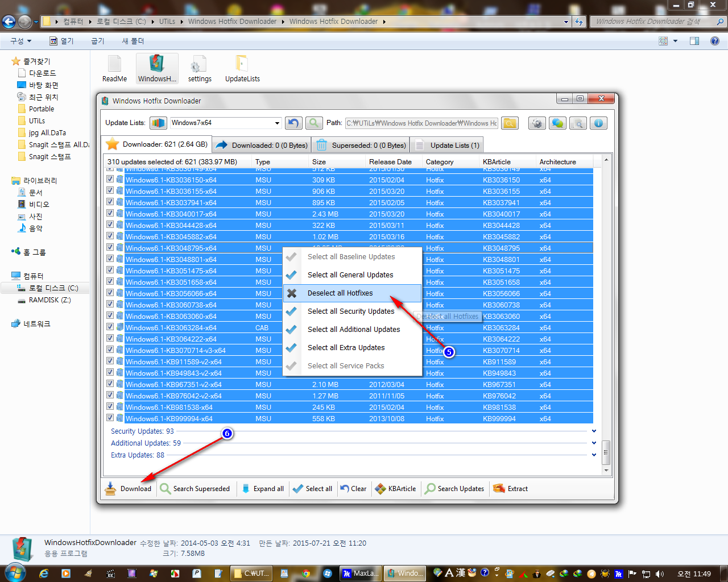Screen dimensions: 728x582
Task: Click the Search Superseded button
Action: pos(195,489)
